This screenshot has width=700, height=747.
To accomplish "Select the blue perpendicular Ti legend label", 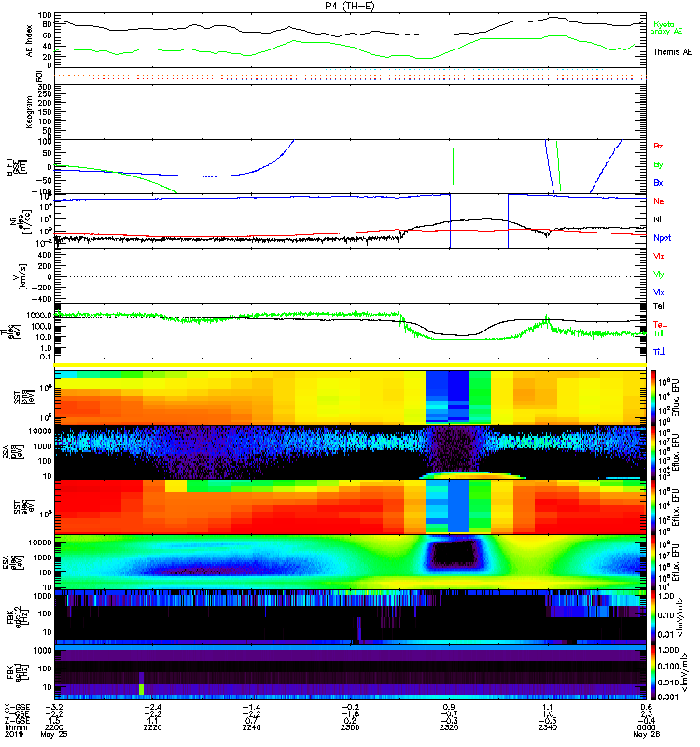I will tap(659, 352).
